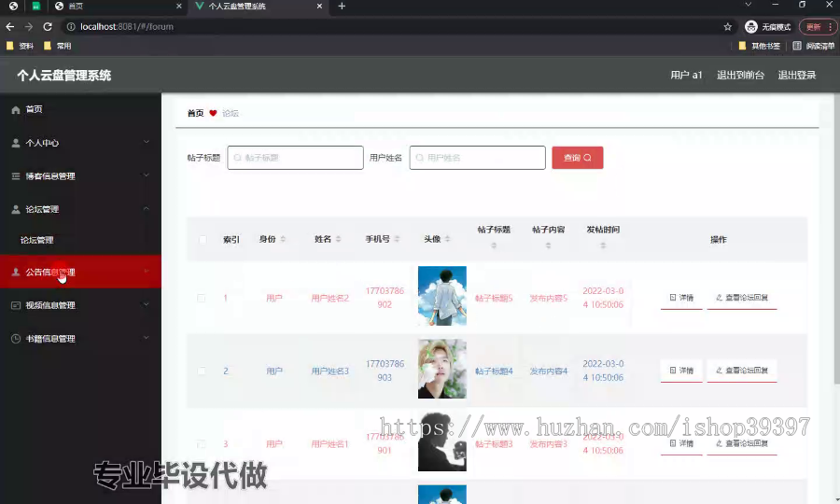Open the 常用 bookmark folder
Screen dimensions: 840x504
tap(57, 46)
